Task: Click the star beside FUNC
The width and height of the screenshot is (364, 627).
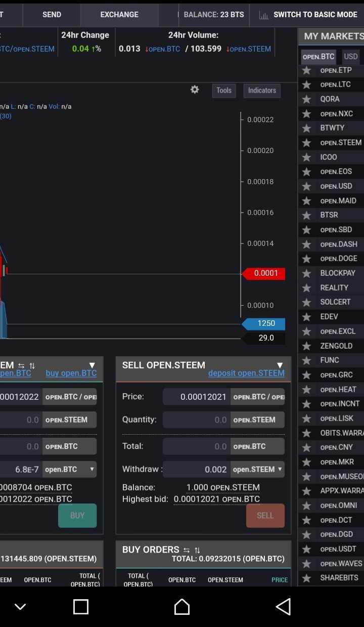Action: 306,360
